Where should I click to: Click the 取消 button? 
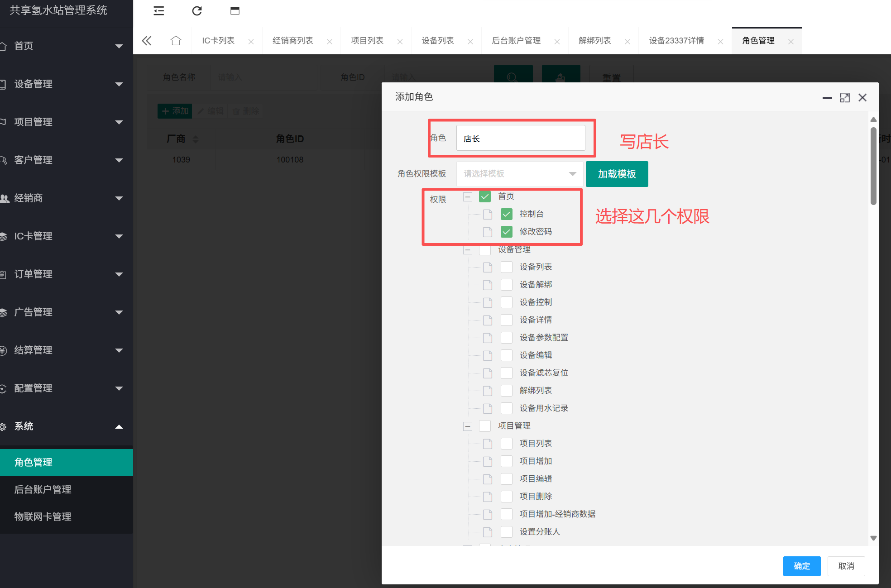click(x=846, y=566)
